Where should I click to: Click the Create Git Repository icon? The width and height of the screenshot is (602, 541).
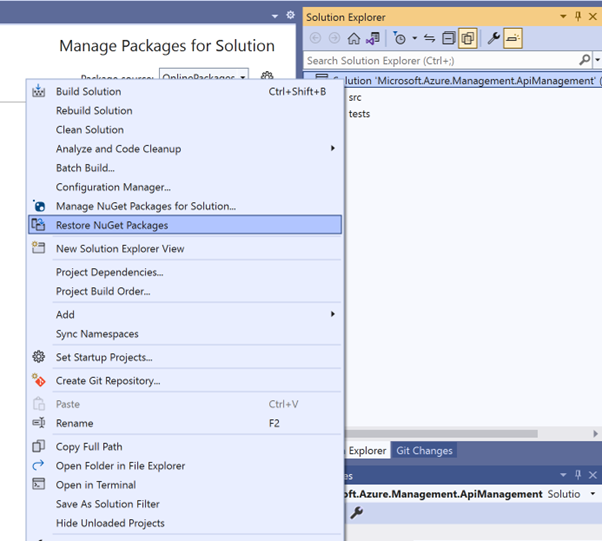coord(38,380)
